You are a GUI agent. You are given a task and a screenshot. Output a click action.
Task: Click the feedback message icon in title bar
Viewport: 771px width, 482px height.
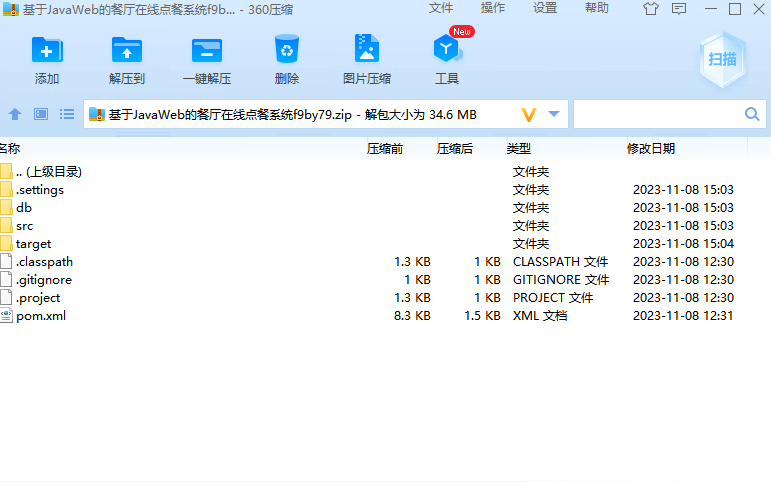[679, 8]
